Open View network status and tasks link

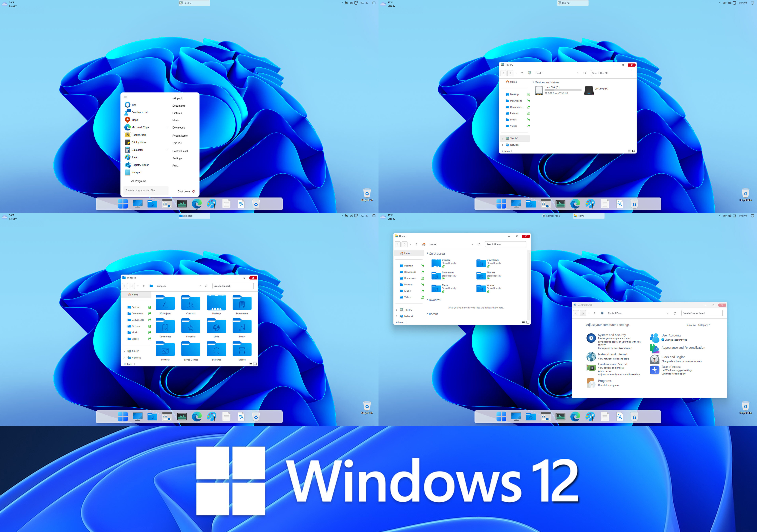pos(613,359)
